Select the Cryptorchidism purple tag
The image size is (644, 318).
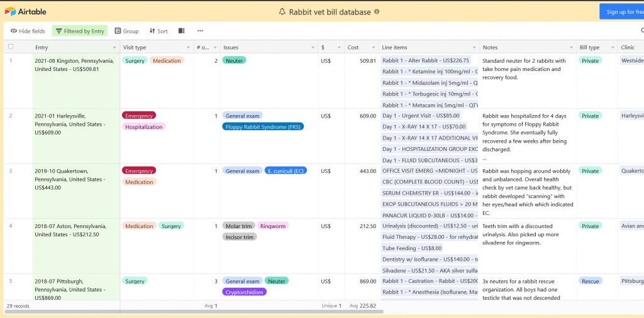click(244, 292)
